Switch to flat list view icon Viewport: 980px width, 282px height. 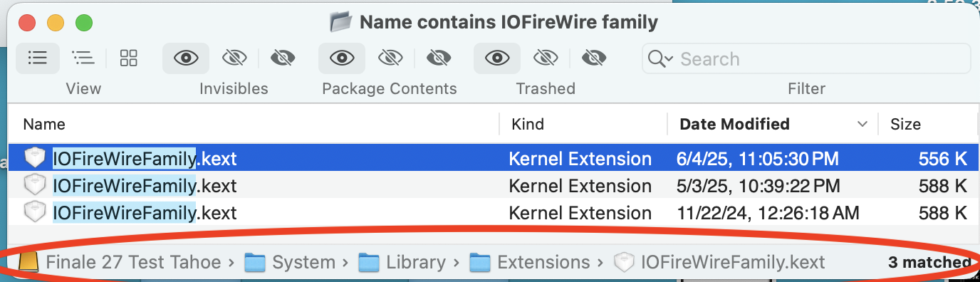click(38, 58)
